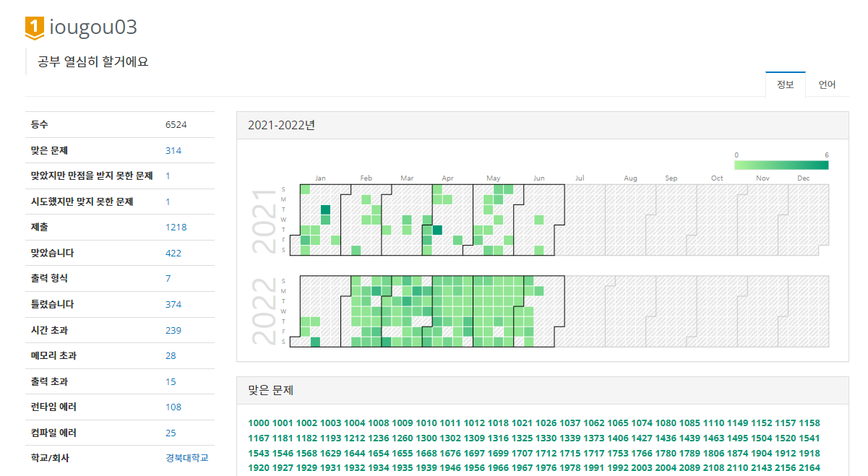Open solved problem 2164
The image size is (868, 476).
click(809, 469)
